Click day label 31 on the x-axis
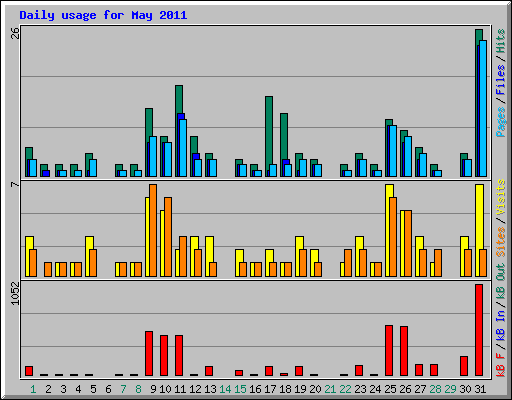This screenshot has width=512, height=400. coord(480,389)
